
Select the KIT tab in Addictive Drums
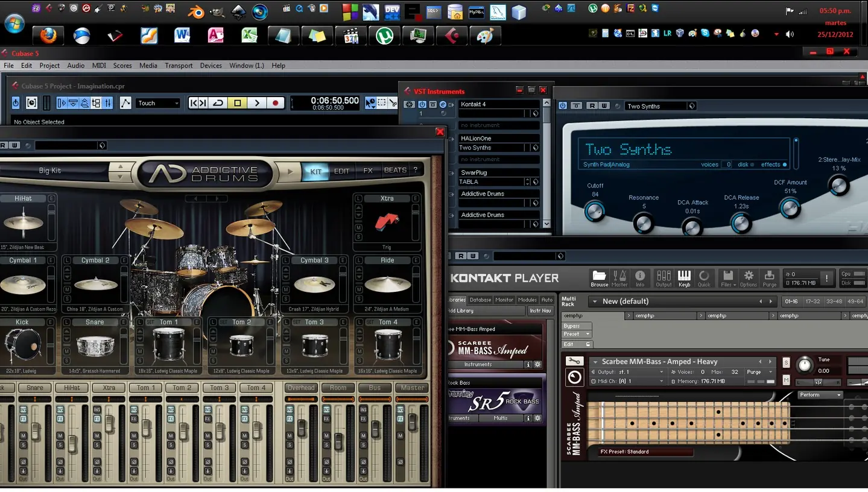click(315, 171)
